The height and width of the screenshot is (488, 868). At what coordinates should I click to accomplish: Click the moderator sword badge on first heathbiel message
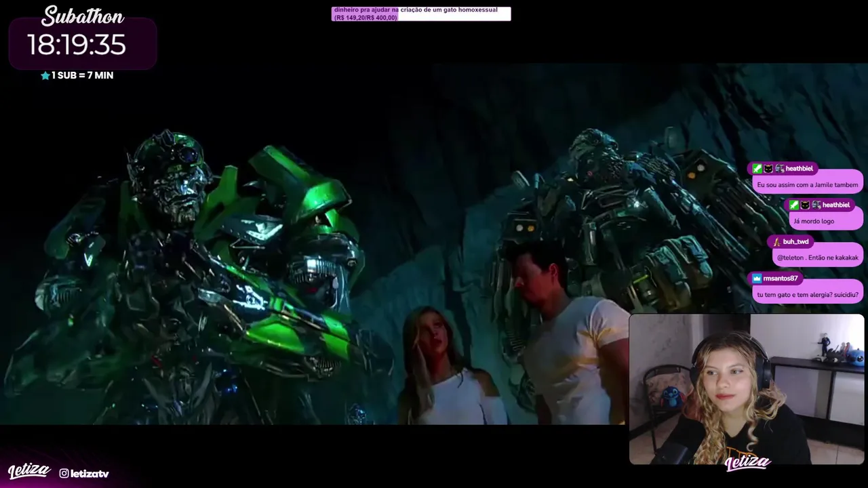(x=757, y=169)
